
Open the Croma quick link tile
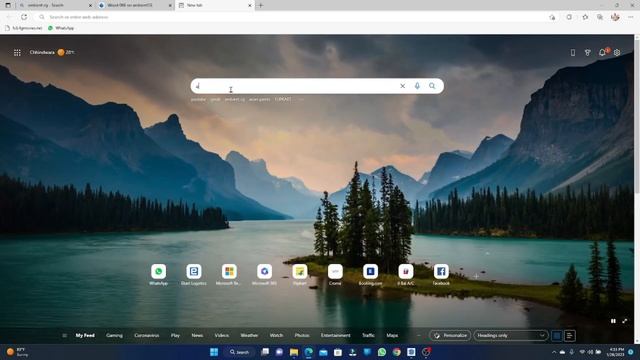[x=335, y=275]
